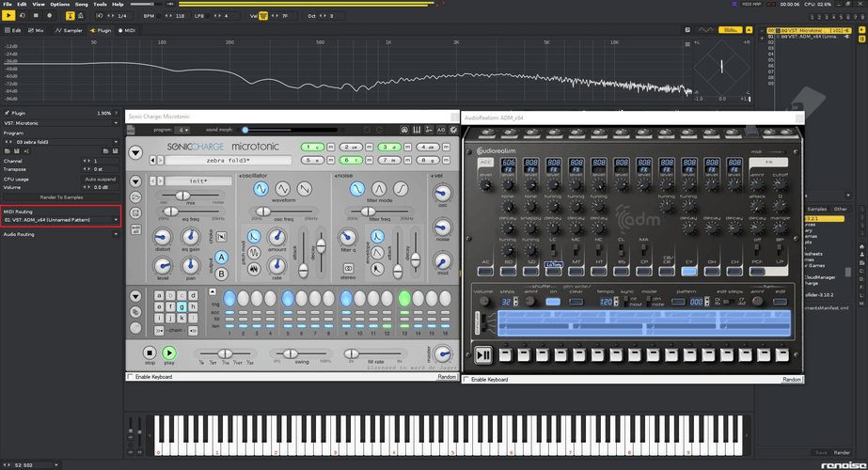The height and width of the screenshot is (470, 868).
Task: Toggle Microtonic drum channel 3 button
Action: point(389,147)
